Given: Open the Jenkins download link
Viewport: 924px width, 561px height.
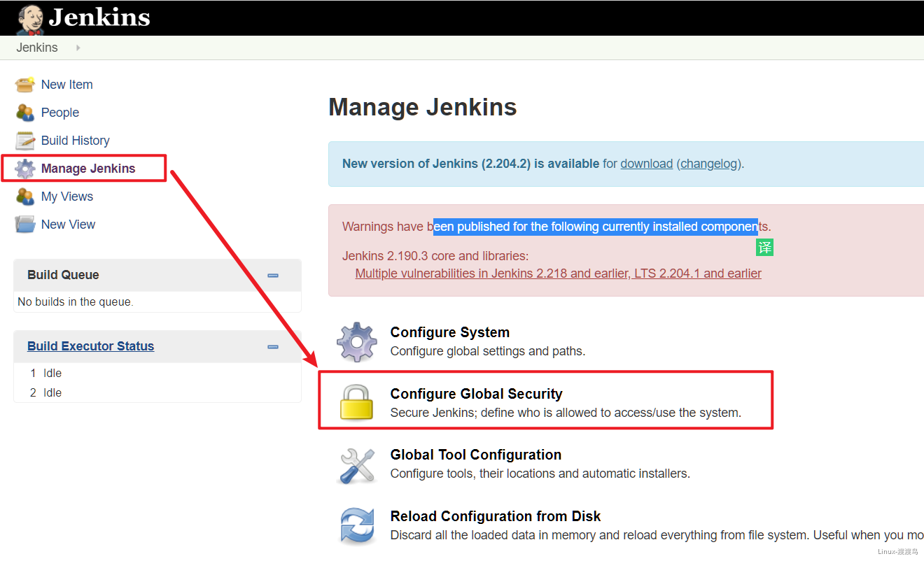Looking at the screenshot, I should (x=646, y=164).
